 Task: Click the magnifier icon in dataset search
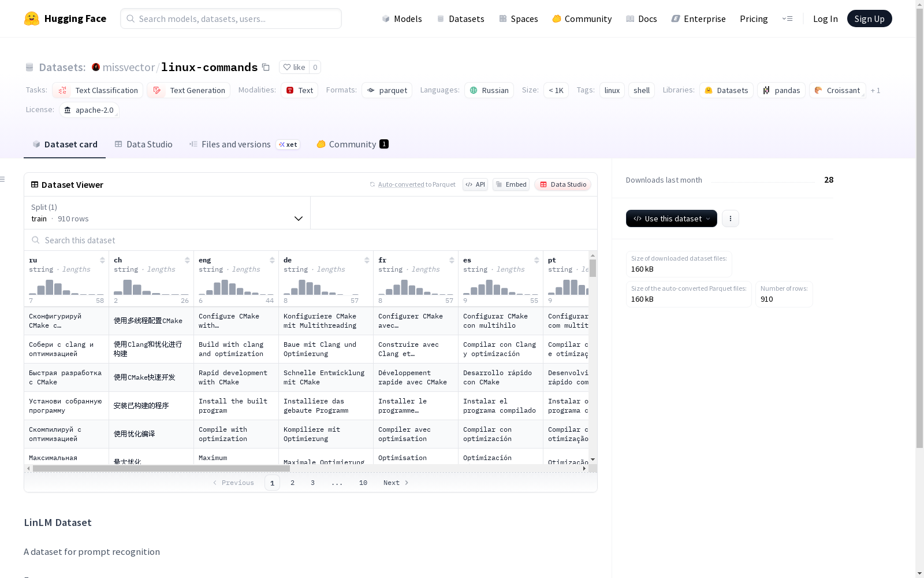(36, 240)
